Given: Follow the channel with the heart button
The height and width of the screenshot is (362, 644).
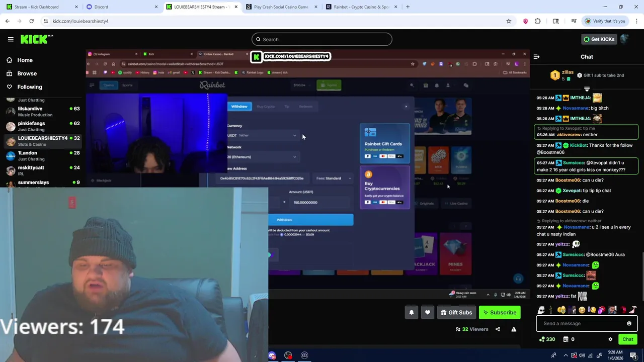Looking at the screenshot, I should pos(428,313).
